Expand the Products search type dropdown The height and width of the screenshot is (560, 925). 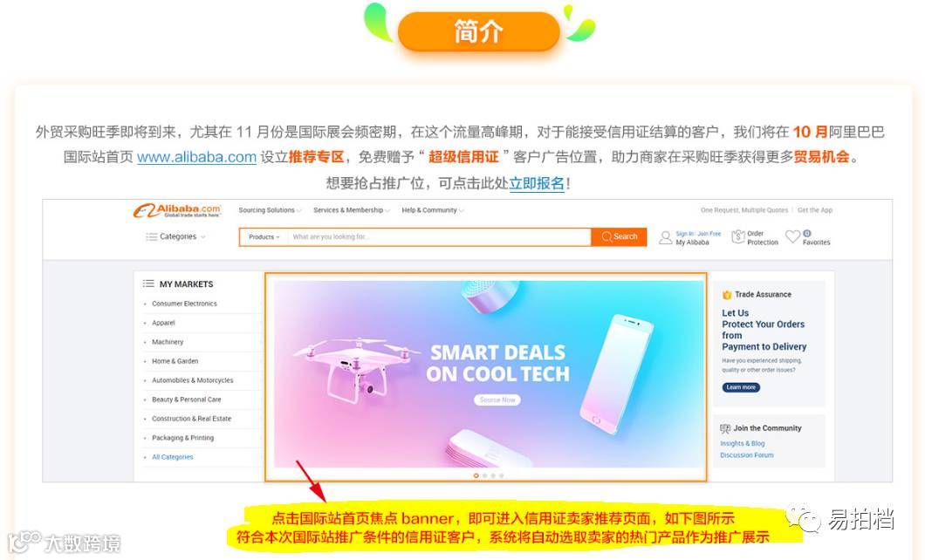264,237
